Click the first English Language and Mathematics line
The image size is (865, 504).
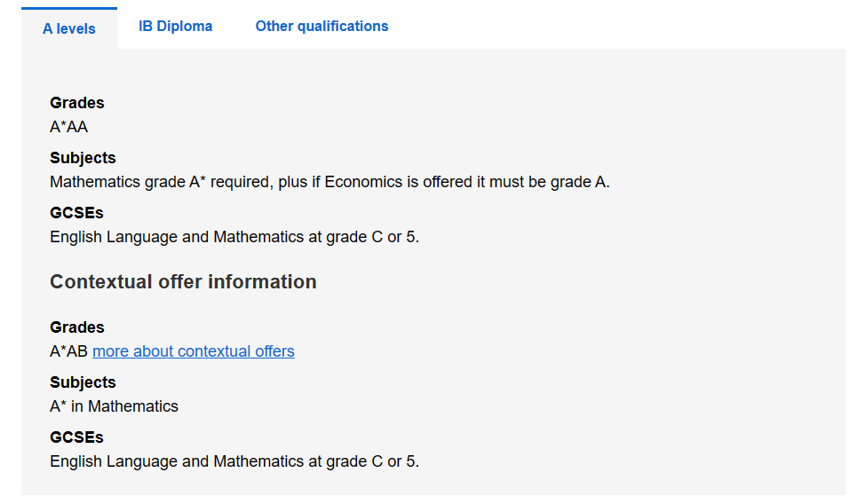point(234,237)
